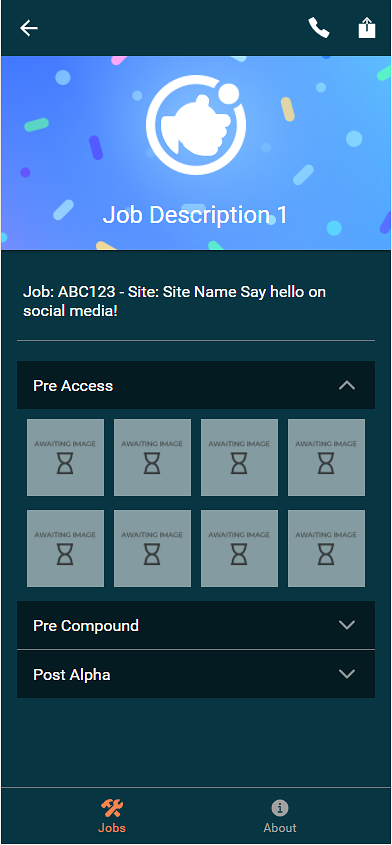The image size is (392, 845).
Task: Click the Job Description 1 title
Action: click(195, 214)
